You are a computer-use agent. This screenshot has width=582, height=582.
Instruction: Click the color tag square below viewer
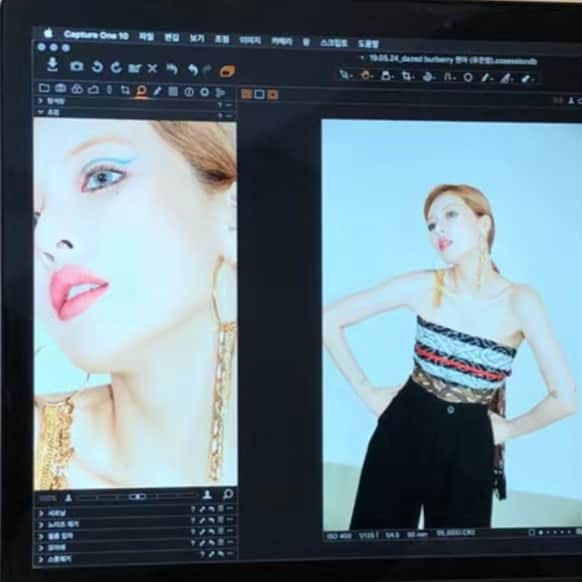click(x=532, y=532)
